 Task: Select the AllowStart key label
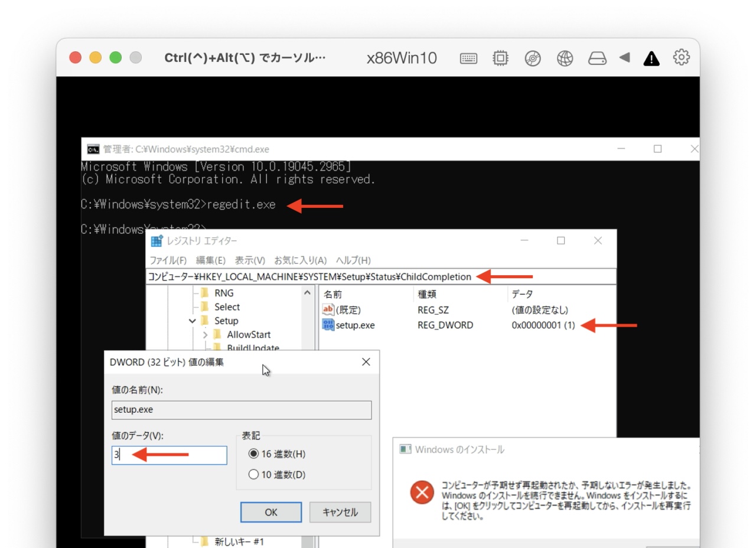pyautogui.click(x=249, y=334)
